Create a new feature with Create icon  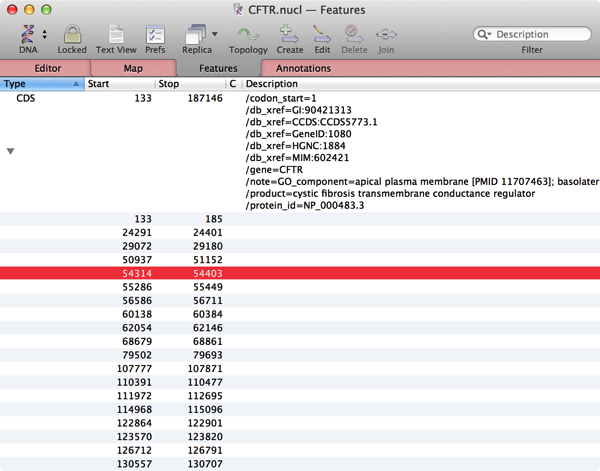290,34
